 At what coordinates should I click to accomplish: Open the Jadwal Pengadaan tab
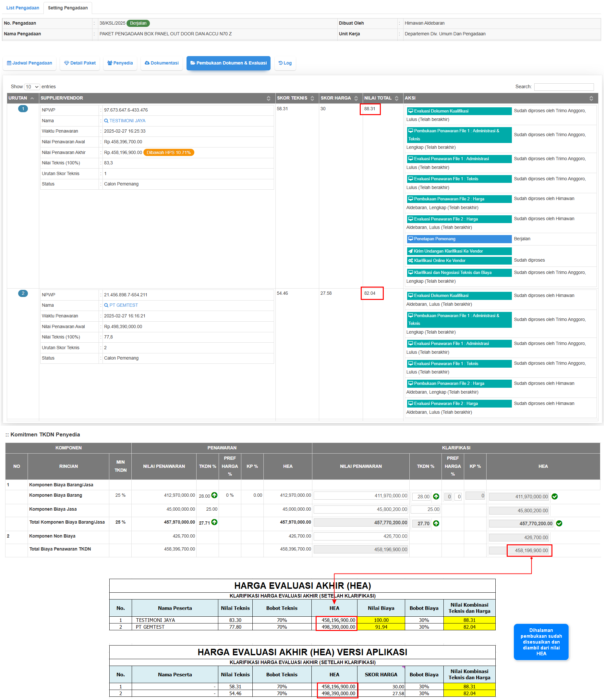pos(30,63)
